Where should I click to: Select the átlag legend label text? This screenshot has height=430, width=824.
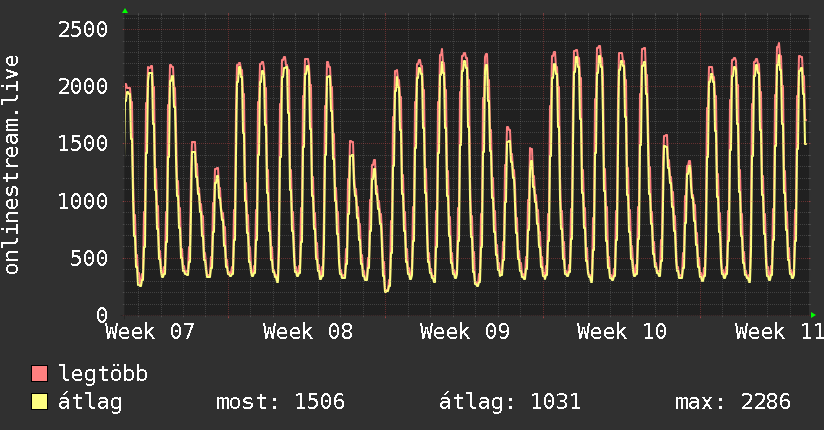91,403
